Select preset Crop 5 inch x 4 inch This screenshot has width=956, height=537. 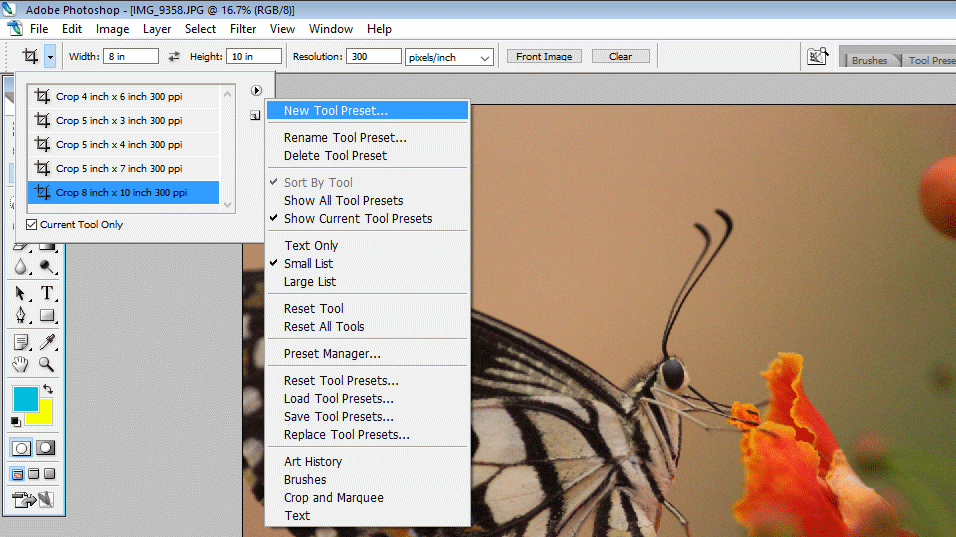coord(123,144)
